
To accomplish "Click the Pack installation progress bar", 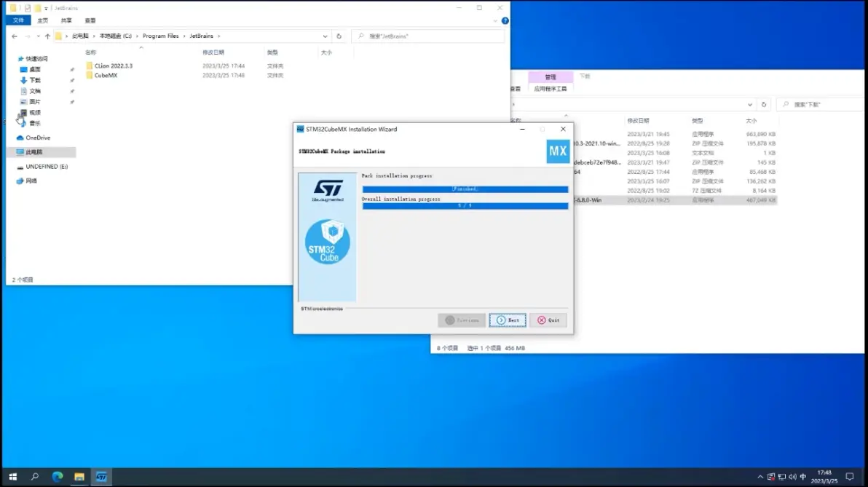I will 465,189.
